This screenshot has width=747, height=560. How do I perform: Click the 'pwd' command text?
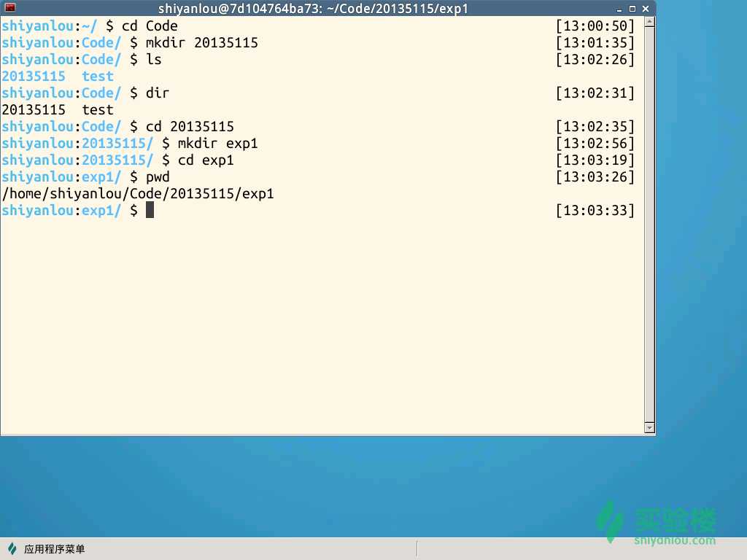158,177
